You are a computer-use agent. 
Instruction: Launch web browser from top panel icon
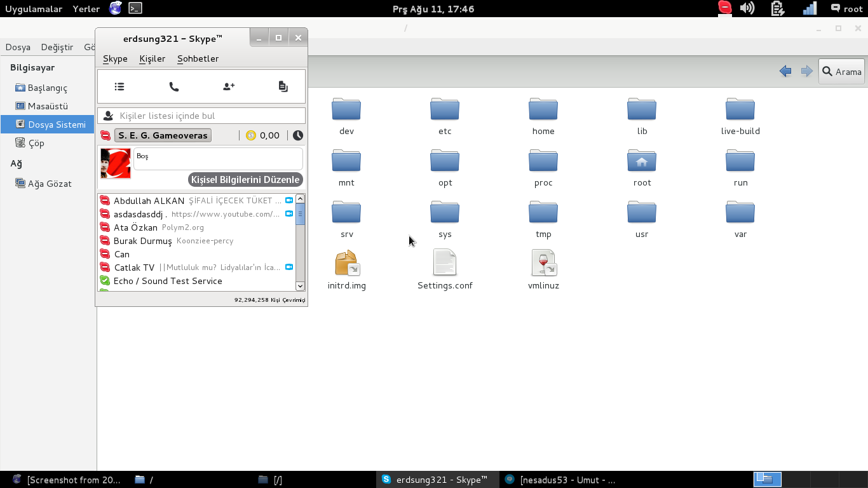(x=115, y=8)
